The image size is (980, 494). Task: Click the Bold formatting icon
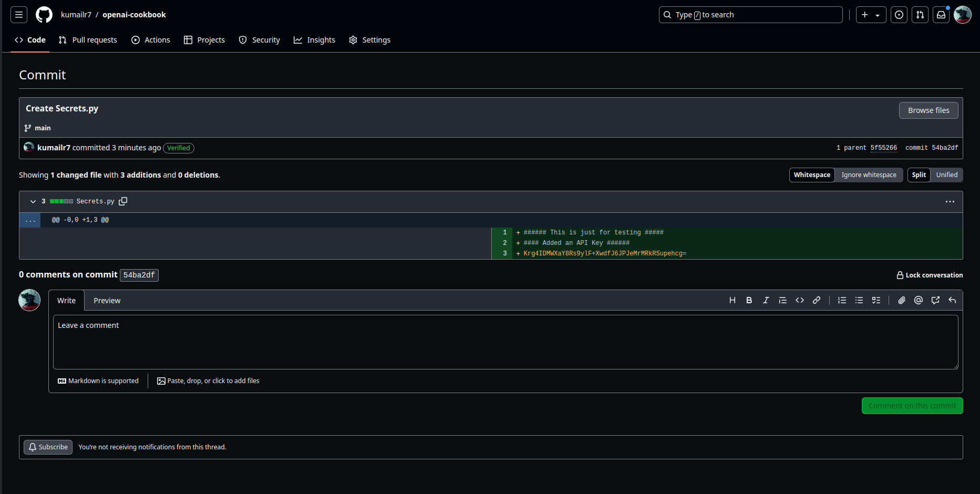click(x=749, y=300)
